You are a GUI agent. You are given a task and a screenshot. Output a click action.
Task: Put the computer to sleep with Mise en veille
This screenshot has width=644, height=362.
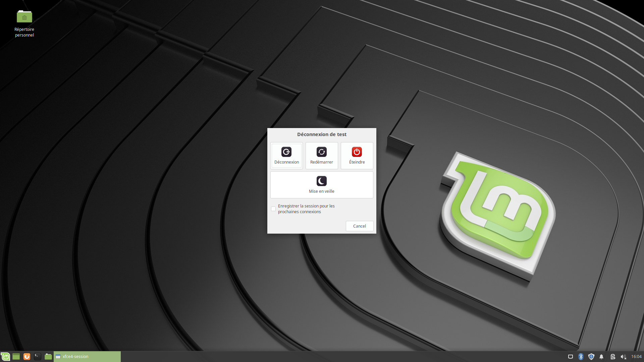(322, 185)
